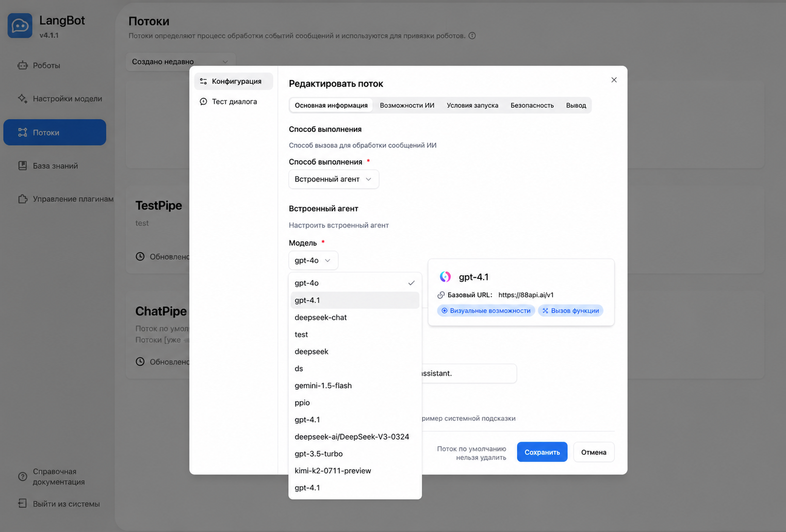Click the checkmark icon next to gpt-4o
The width and height of the screenshot is (786, 532).
(x=411, y=283)
